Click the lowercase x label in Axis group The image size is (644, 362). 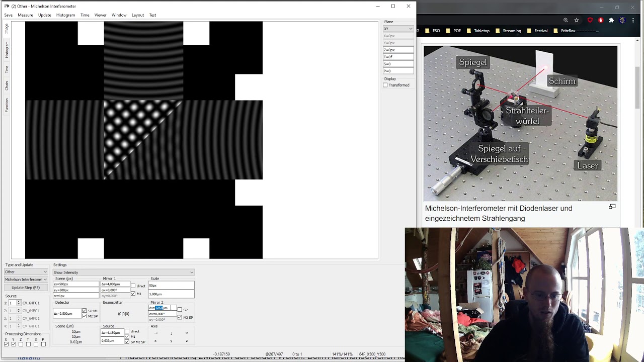(x=155, y=341)
